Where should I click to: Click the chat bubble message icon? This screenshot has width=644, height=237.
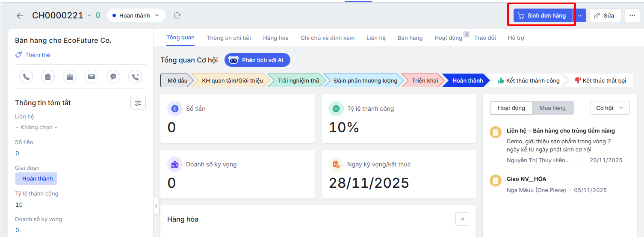(113, 77)
